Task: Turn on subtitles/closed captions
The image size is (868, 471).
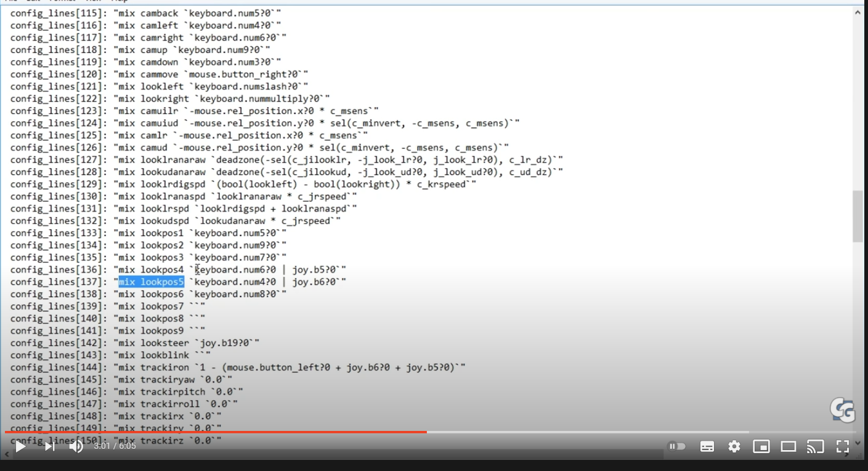Action: (x=707, y=446)
